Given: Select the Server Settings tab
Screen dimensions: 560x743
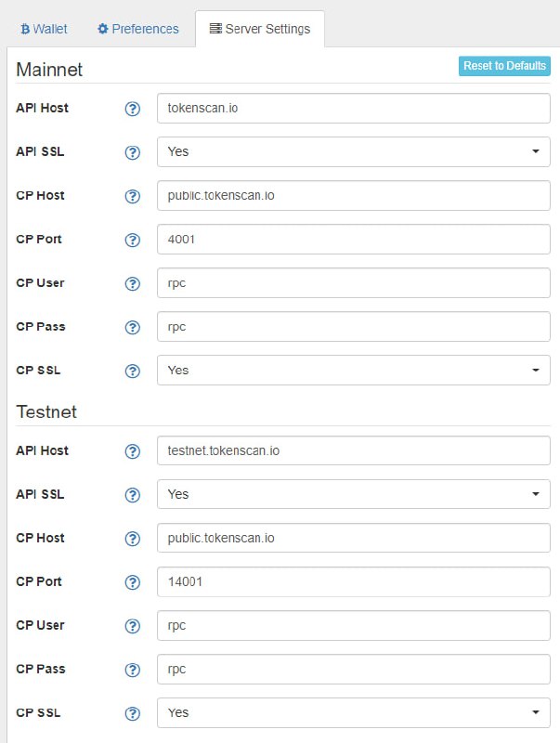Looking at the screenshot, I should 260,29.
